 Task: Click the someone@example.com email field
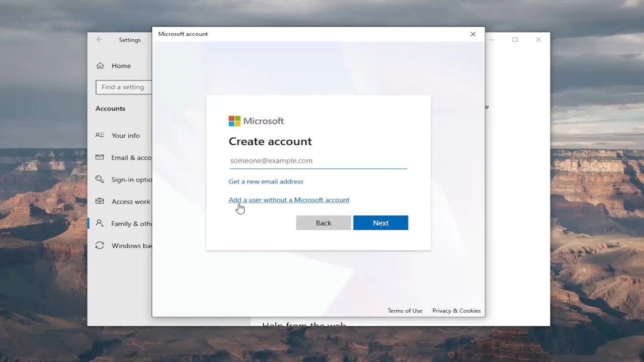point(318,161)
